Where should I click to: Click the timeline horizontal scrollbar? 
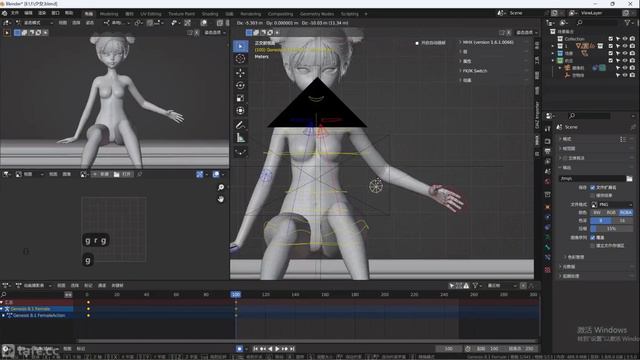306,341
